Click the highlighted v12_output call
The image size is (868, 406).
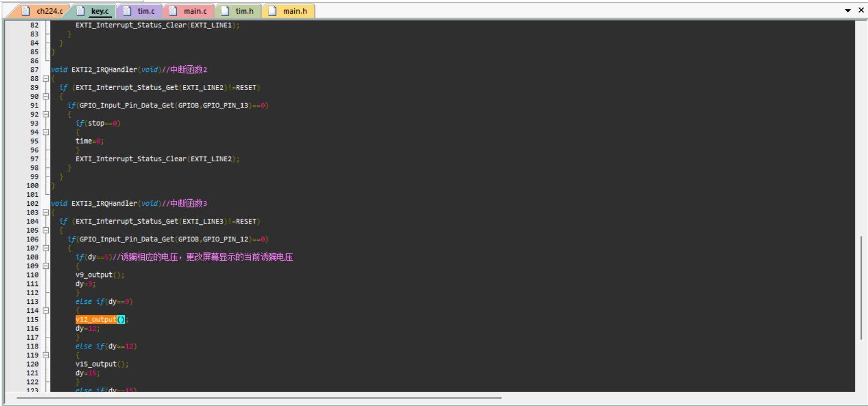(96, 319)
